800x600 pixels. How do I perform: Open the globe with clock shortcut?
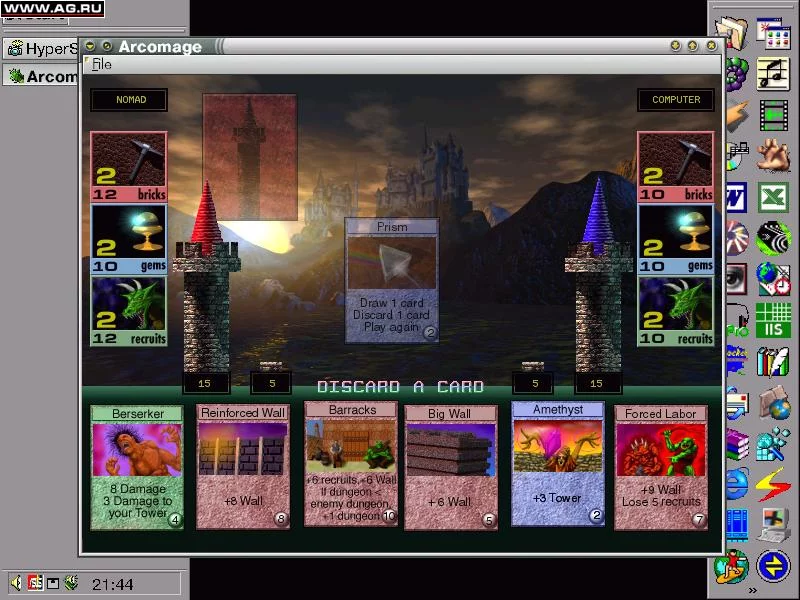coord(773,279)
